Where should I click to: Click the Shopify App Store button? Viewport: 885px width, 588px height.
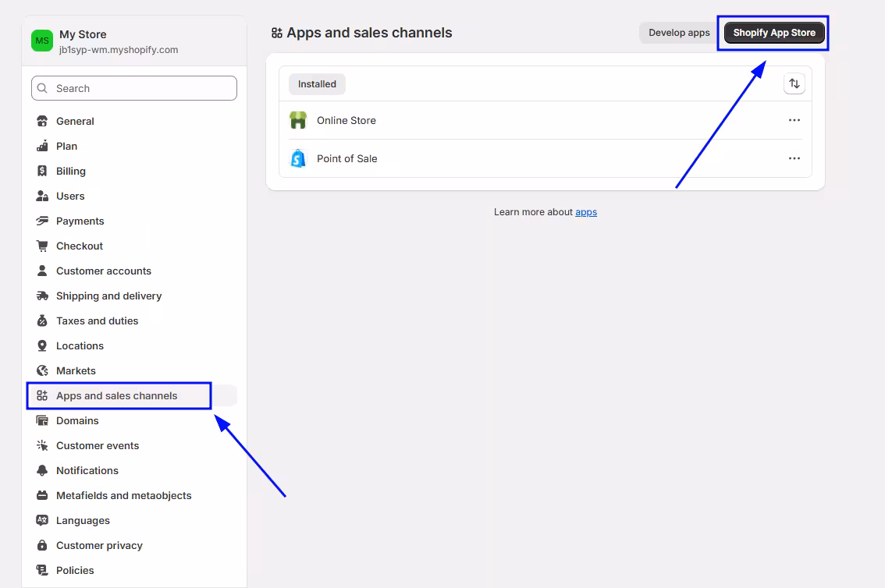774,33
